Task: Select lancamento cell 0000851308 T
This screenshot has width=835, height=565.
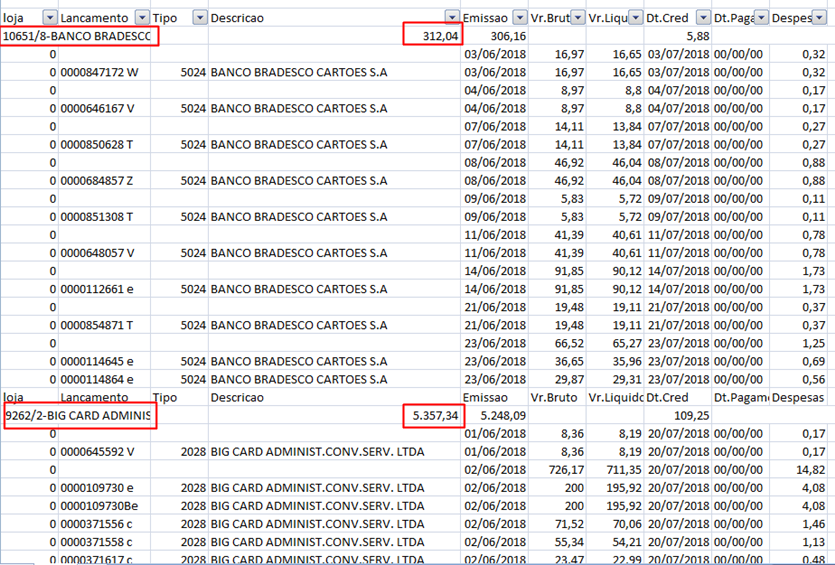Action: [104, 217]
